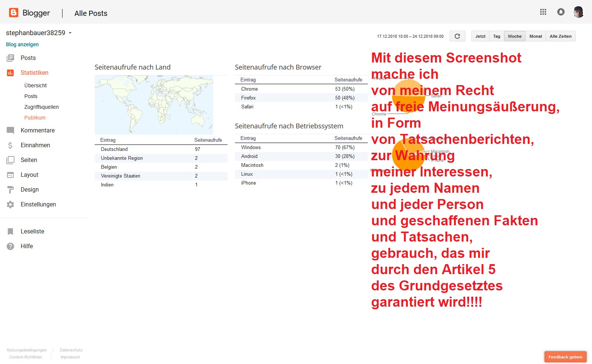Click the Hilfe question mark icon
Image resolution: width=592 pixels, height=364 pixels.
coord(10,246)
